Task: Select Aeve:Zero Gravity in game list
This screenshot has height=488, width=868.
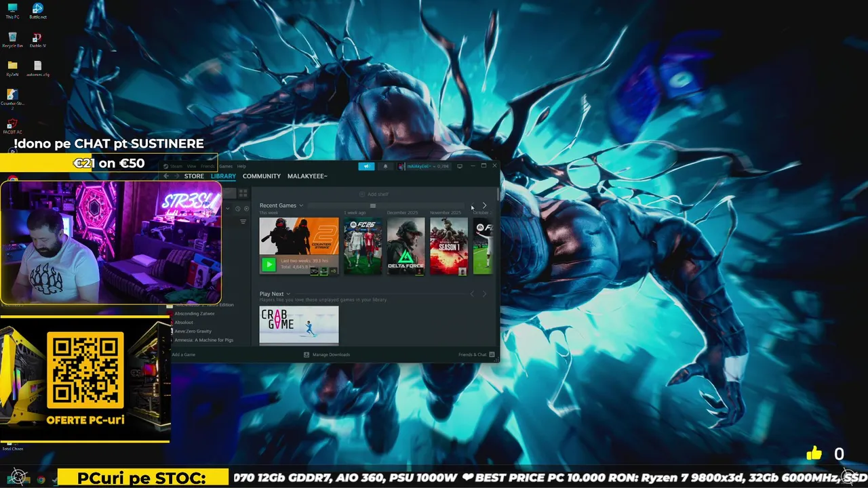Action: pos(193,331)
